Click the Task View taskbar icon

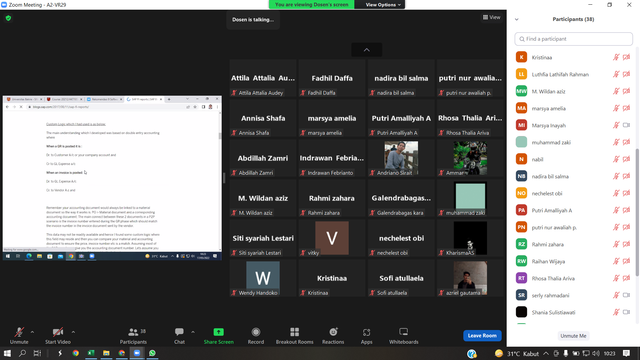(37, 353)
